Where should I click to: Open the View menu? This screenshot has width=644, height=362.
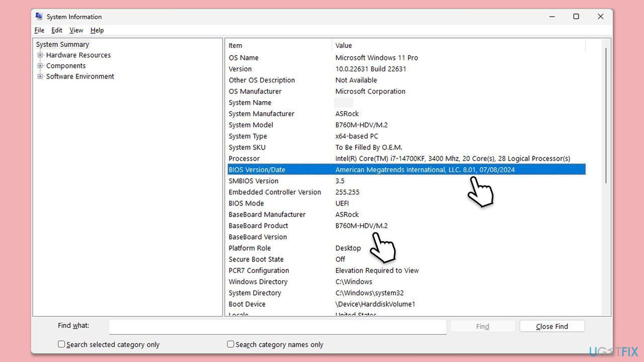[x=76, y=30]
